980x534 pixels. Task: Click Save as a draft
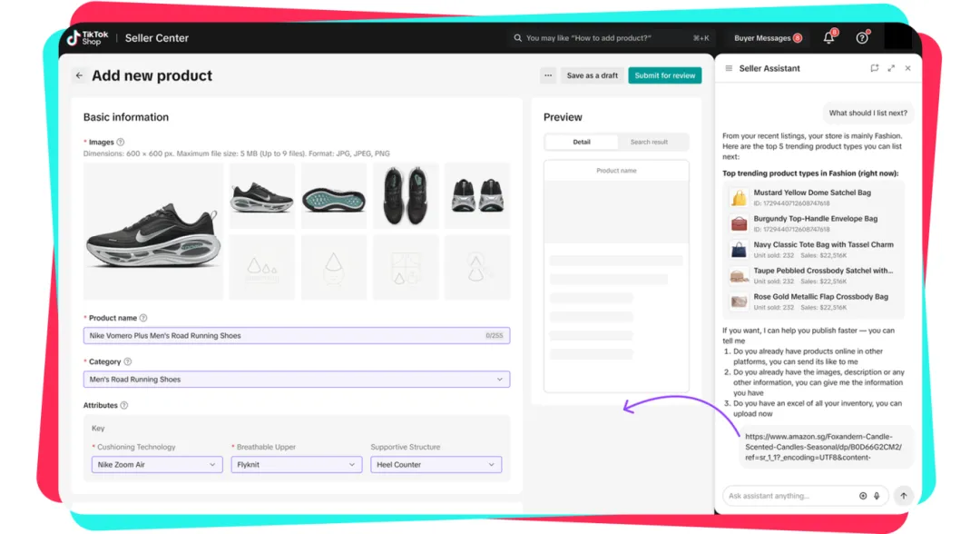pos(592,75)
